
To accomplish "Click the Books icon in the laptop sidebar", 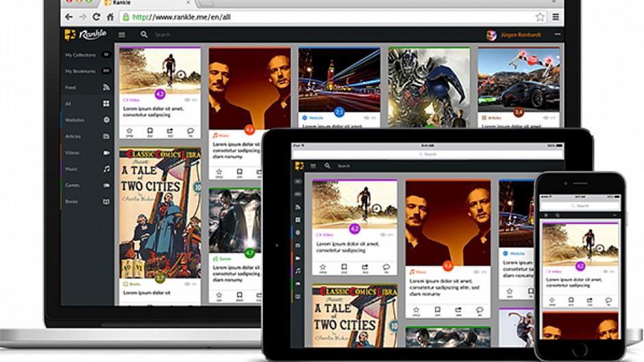I will click(x=106, y=202).
